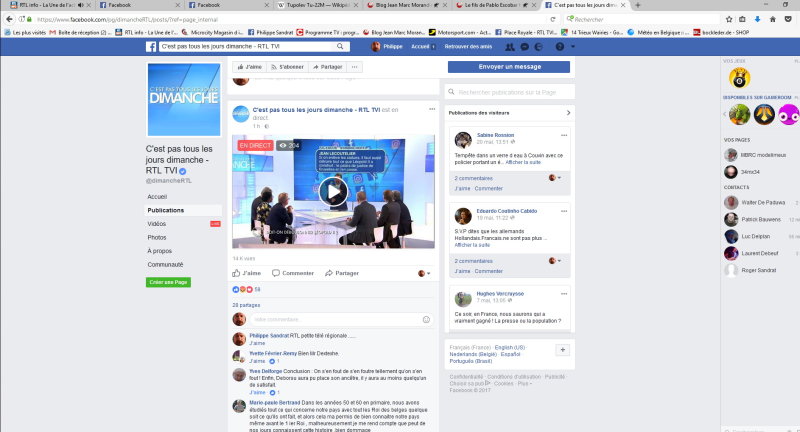
Task: Like the live video post with J'aime
Action: 246,273
